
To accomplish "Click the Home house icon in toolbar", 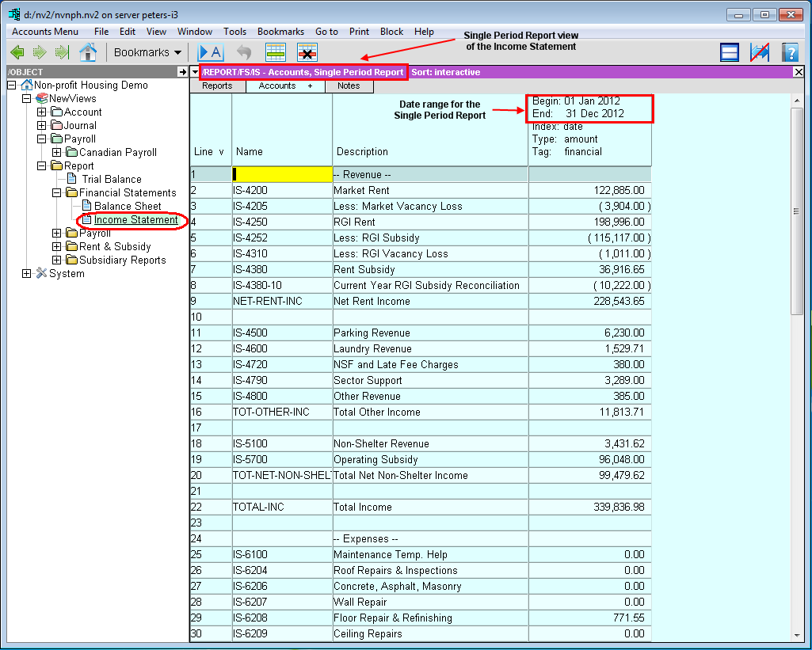I will coord(88,52).
